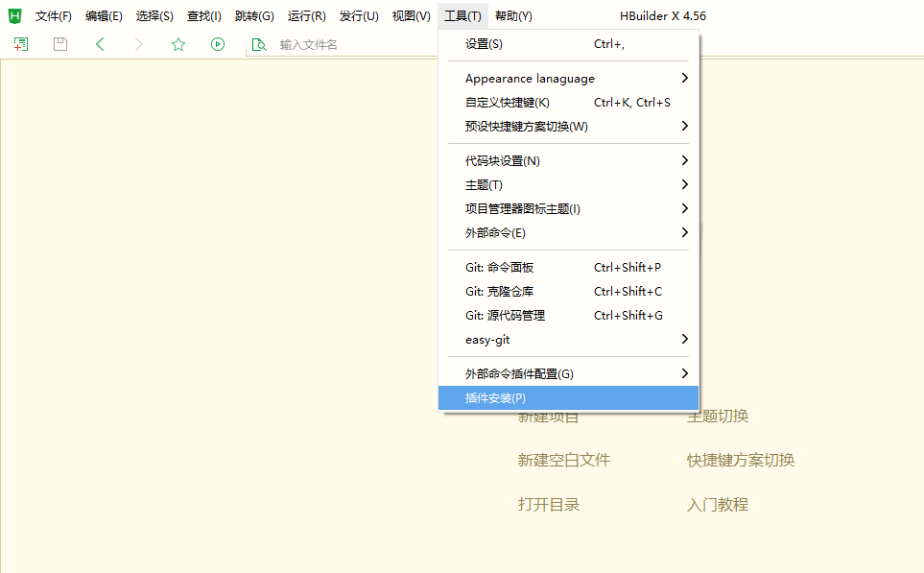
Task: Go forward with the right arrow icon
Action: click(x=139, y=44)
